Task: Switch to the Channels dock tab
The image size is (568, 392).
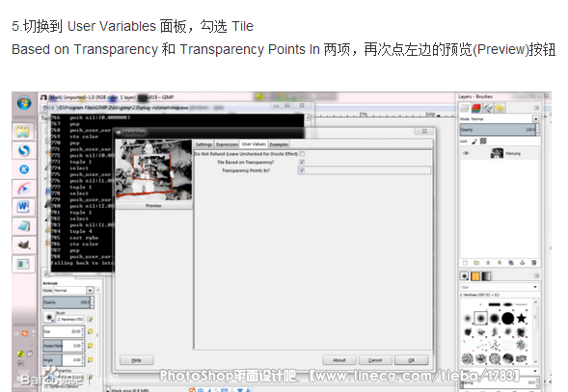Action: (476, 108)
